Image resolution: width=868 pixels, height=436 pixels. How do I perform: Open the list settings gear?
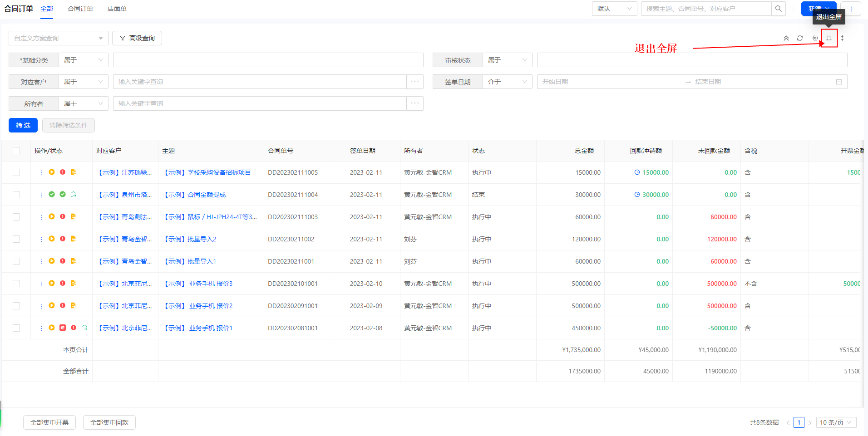click(x=815, y=38)
